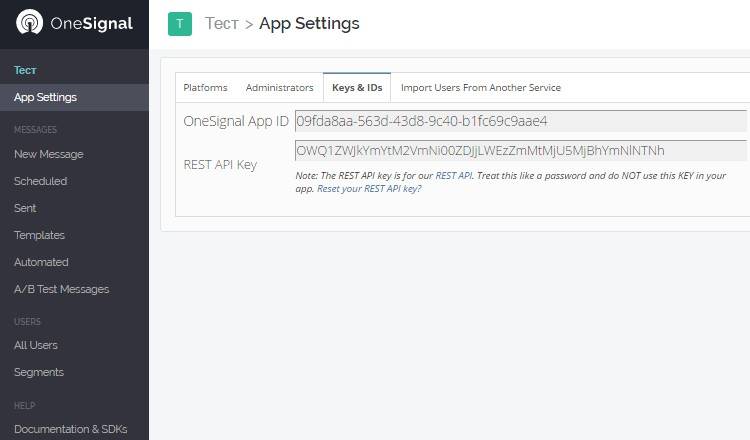The height and width of the screenshot is (440, 750).
Task: Click the REST API Key field
Action: click(x=521, y=151)
